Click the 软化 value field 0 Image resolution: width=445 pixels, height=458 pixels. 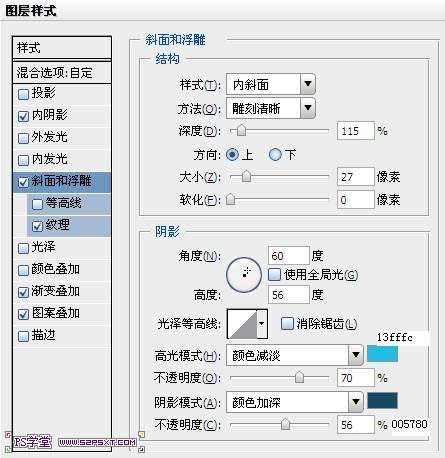(355, 200)
